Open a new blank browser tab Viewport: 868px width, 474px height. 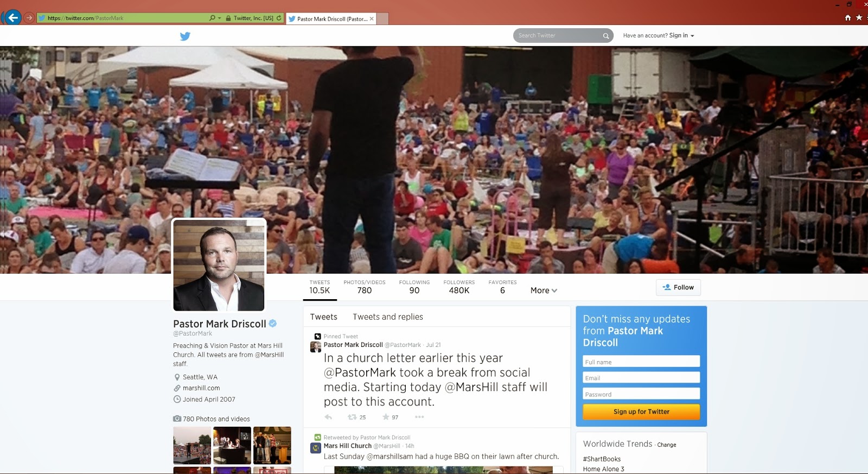(x=382, y=18)
